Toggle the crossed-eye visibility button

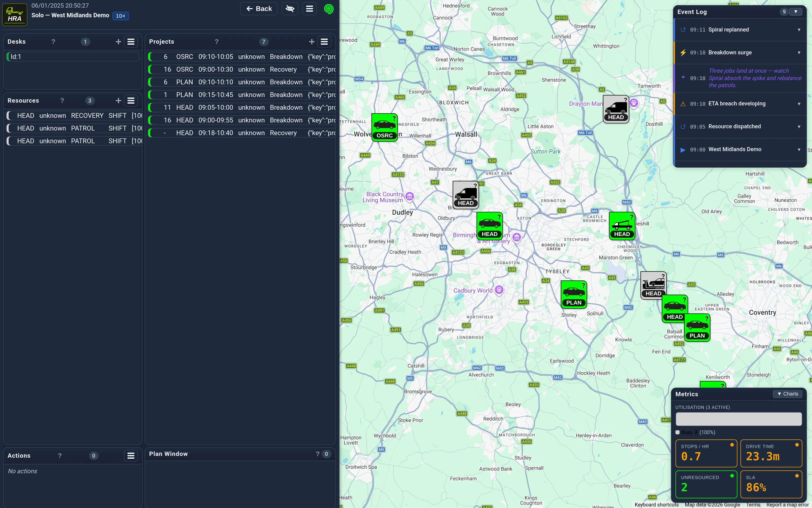(x=290, y=9)
